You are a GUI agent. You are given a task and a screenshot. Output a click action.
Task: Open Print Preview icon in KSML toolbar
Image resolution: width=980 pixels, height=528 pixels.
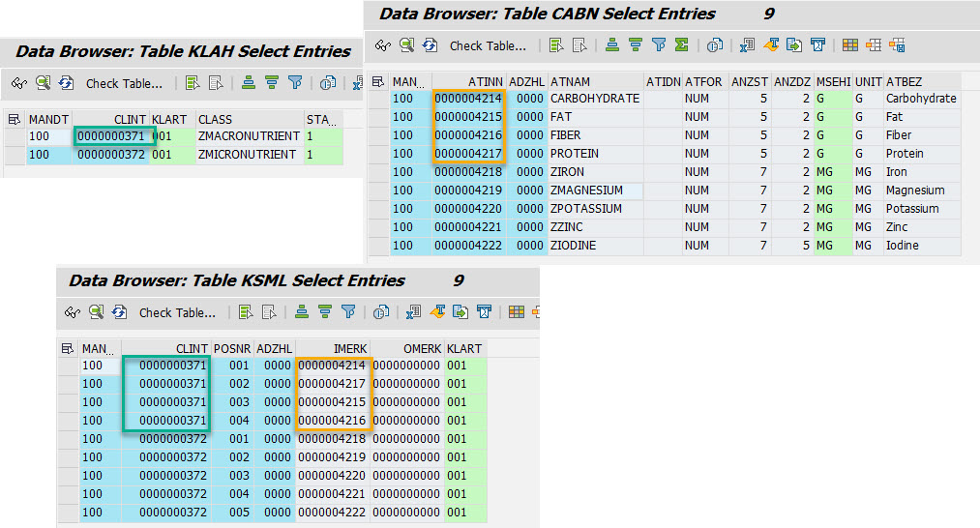380,311
